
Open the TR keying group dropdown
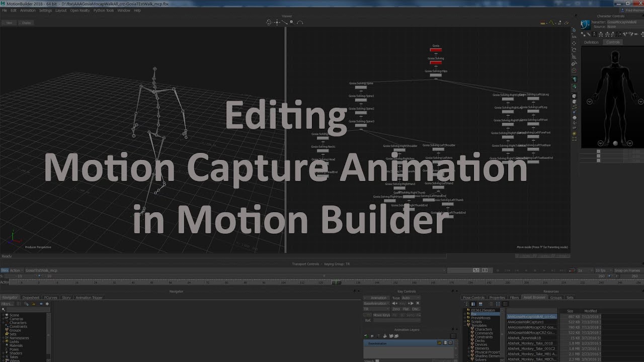(376, 309)
